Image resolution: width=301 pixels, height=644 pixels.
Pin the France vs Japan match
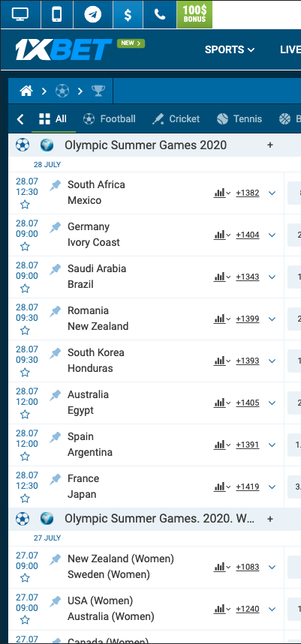coord(55,479)
